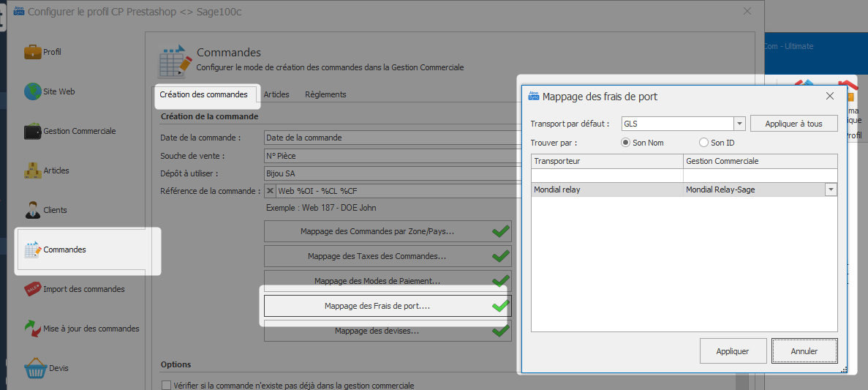
Task: Switch to the Règlements tab
Action: click(x=325, y=94)
